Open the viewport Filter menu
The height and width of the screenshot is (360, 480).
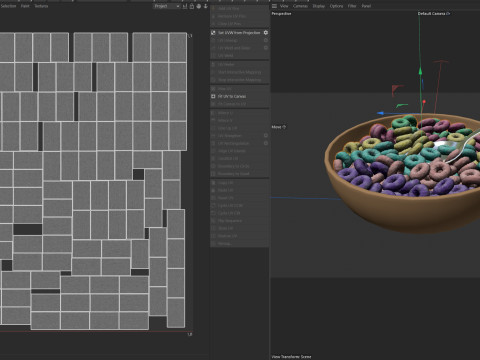tap(352, 6)
